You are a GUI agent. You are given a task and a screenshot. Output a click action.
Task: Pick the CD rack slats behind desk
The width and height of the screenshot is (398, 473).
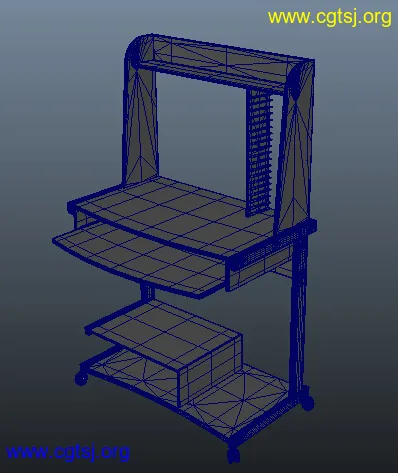259,152
